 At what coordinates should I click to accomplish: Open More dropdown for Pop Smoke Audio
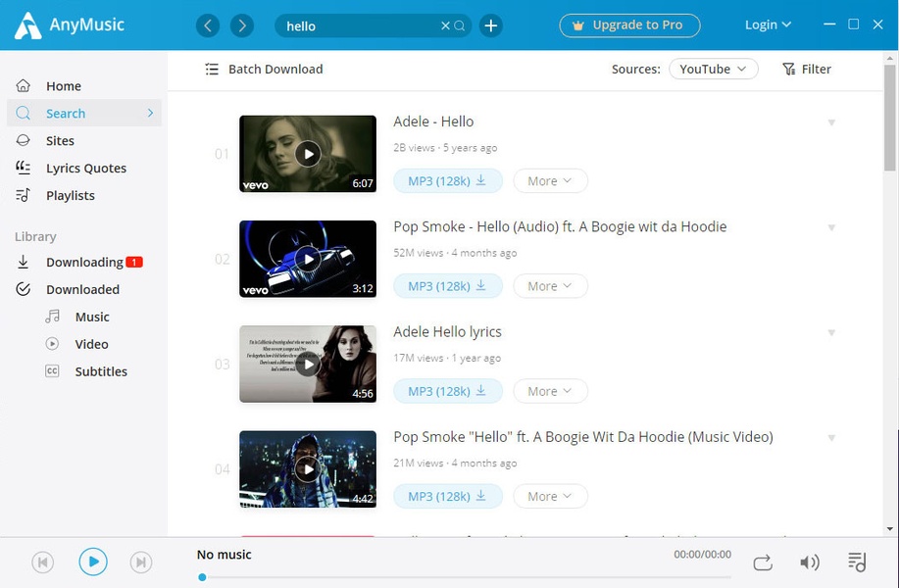550,286
